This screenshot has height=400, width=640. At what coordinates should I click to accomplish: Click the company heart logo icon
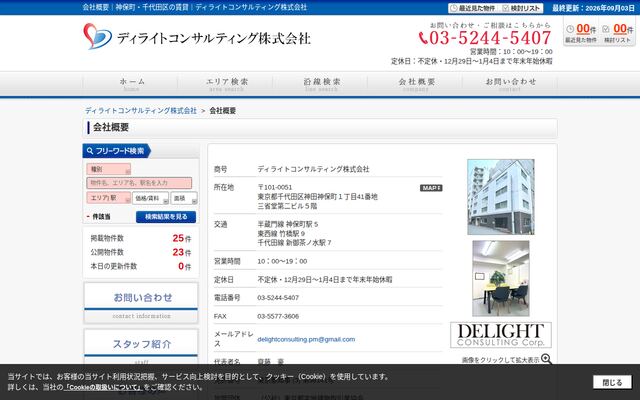point(98,36)
